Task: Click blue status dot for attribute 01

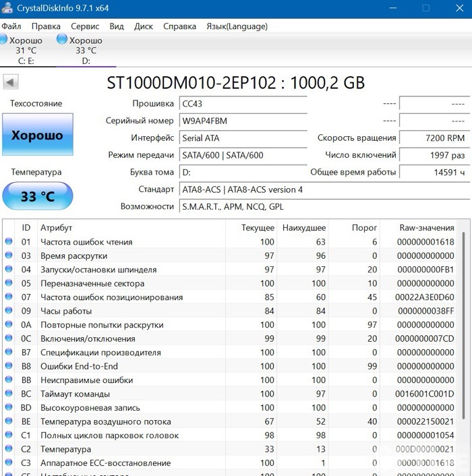Action: pos(9,241)
